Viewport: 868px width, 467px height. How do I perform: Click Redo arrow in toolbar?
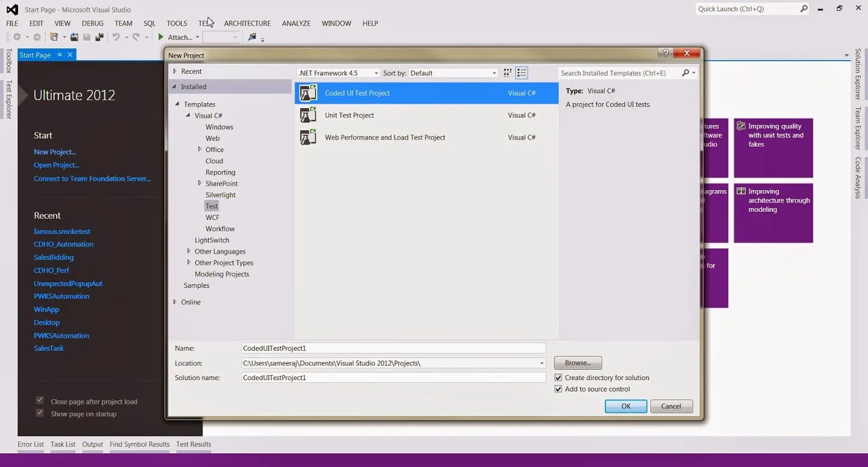[136, 37]
